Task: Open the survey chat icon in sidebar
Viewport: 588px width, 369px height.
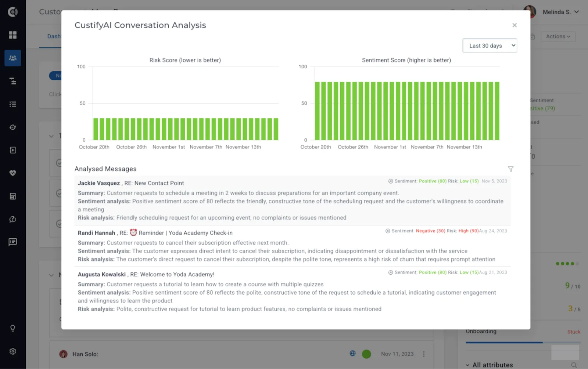Action: click(13, 219)
